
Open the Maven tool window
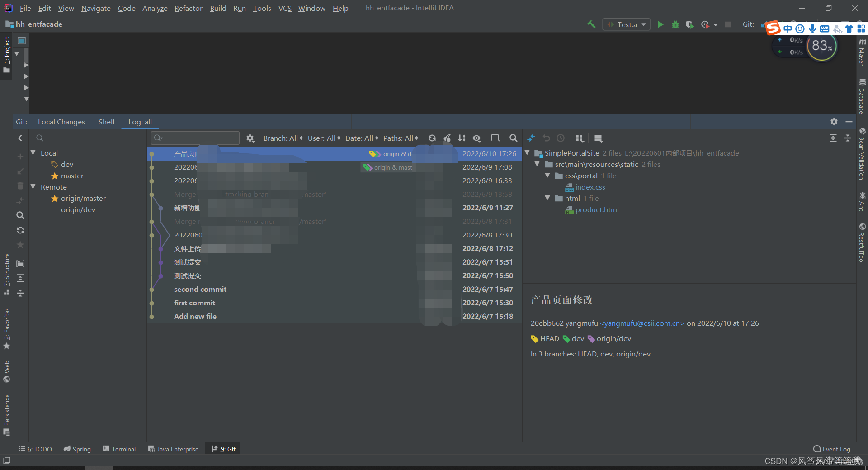862,52
